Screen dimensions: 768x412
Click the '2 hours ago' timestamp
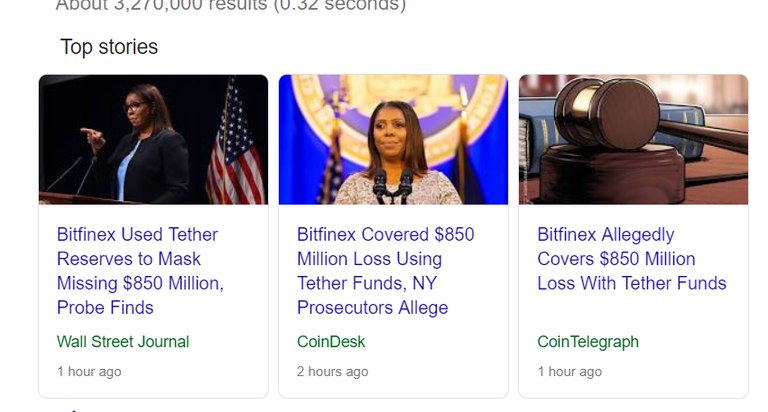[332, 372]
